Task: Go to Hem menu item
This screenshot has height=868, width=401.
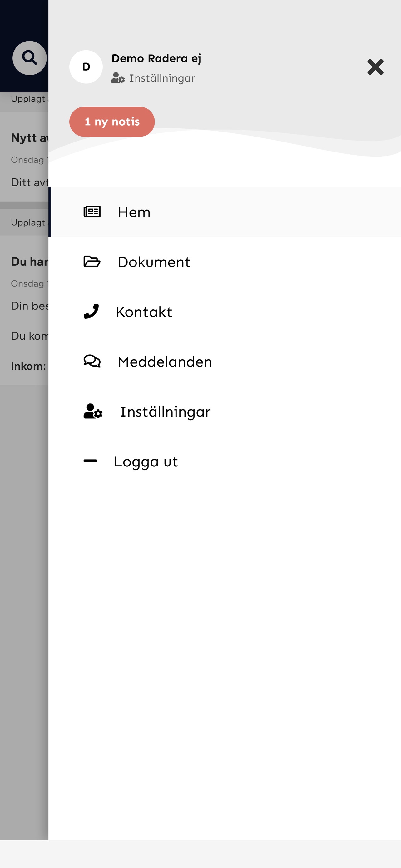Action: [225, 212]
